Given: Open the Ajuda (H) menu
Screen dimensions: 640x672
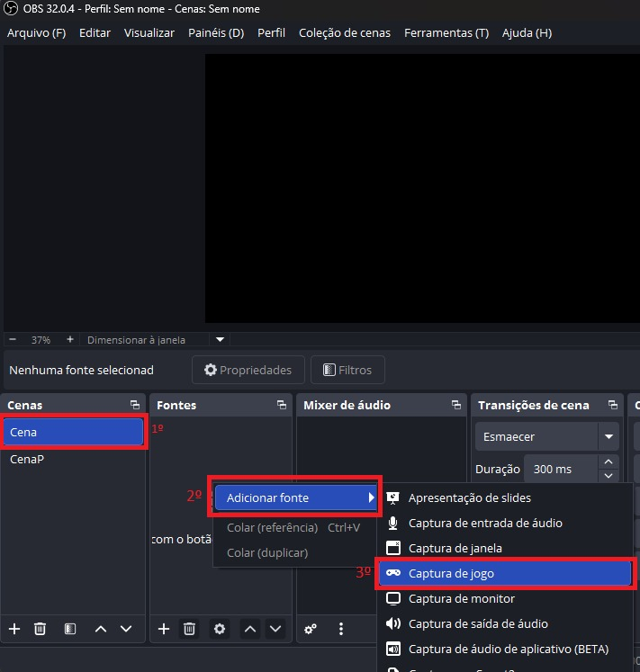Looking at the screenshot, I should pyautogui.click(x=527, y=33).
